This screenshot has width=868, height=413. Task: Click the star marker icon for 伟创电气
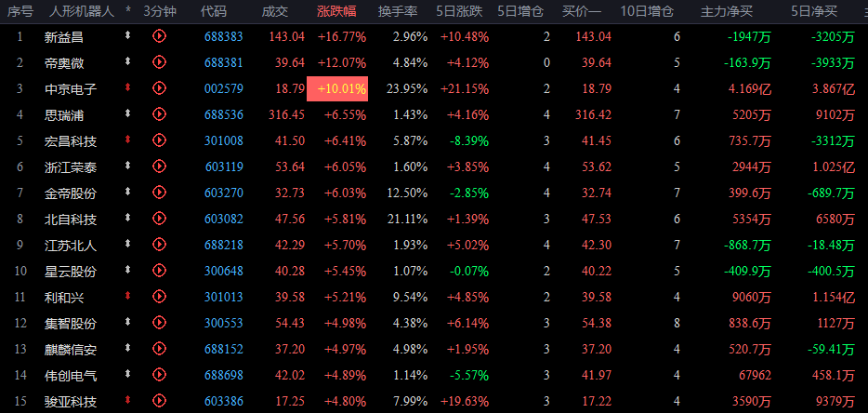128,374
